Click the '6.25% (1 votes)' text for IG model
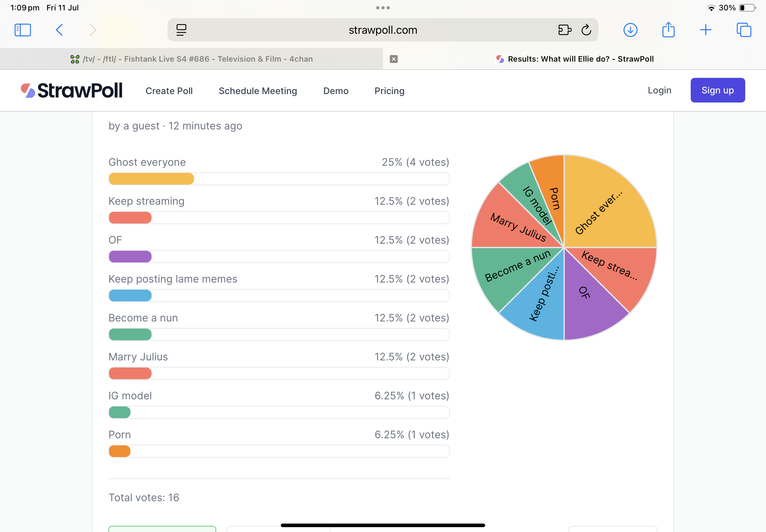The width and height of the screenshot is (766, 532). click(x=412, y=396)
